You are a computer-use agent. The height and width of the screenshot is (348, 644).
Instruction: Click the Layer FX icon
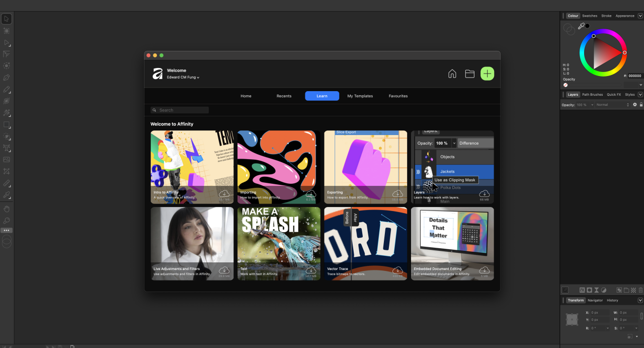pyautogui.click(x=582, y=290)
